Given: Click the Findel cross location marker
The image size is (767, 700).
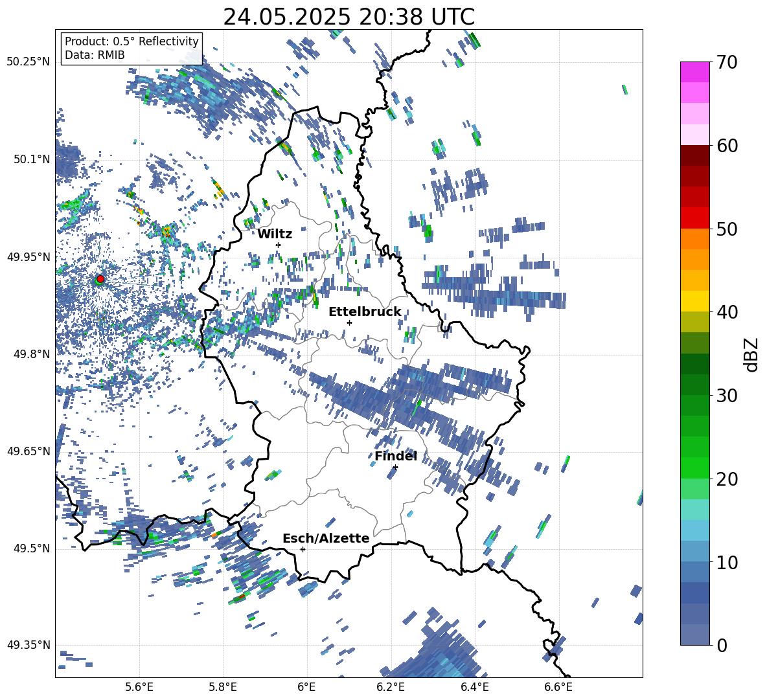Looking at the screenshot, I should pos(395,468).
